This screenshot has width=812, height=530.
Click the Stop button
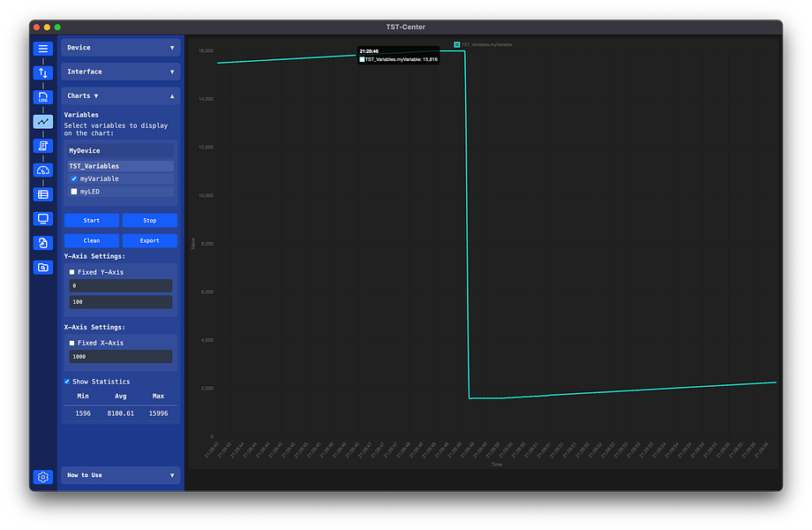tap(150, 220)
